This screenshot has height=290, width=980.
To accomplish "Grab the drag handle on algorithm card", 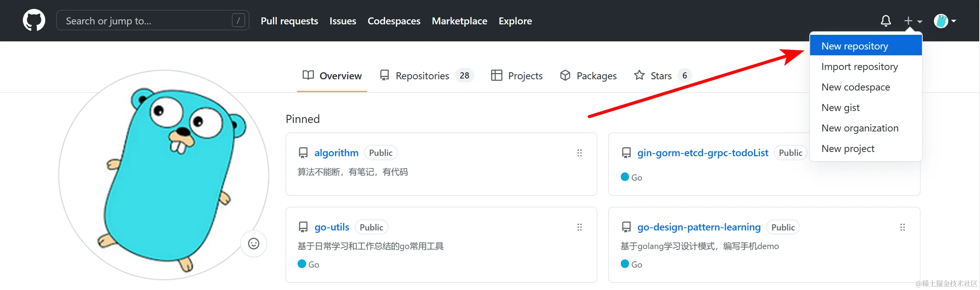I will pyautogui.click(x=579, y=153).
